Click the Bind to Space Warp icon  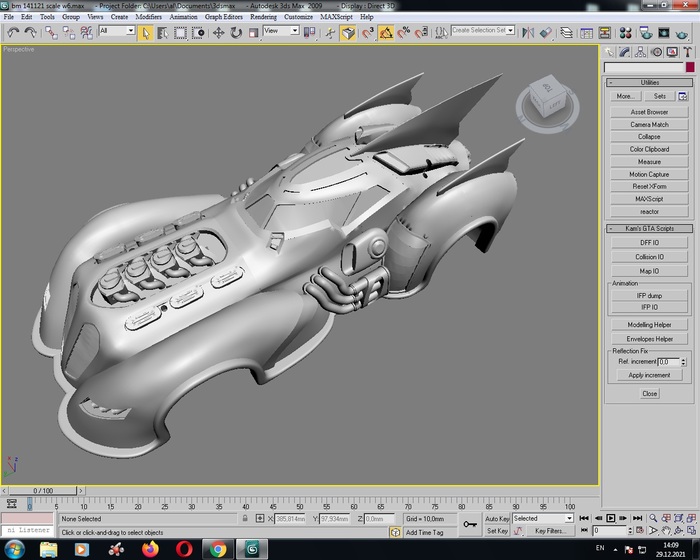coord(86,33)
